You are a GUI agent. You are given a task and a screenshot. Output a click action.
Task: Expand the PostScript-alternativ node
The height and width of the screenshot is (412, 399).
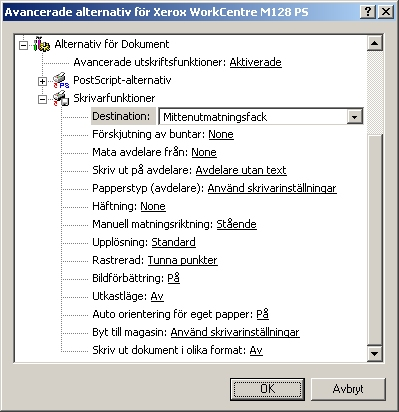coord(42,81)
